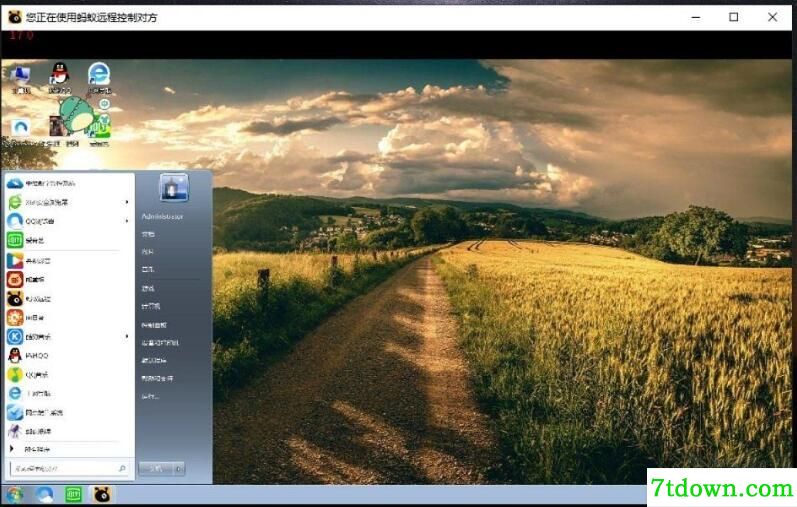Expand the QQ Browser jump list arrow
This screenshot has height=507, width=797.
pos(127,221)
